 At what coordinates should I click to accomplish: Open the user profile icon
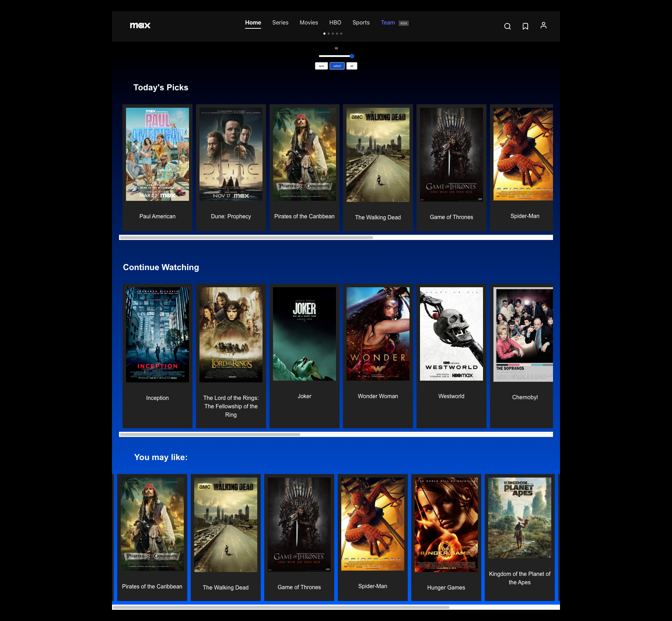[543, 26]
